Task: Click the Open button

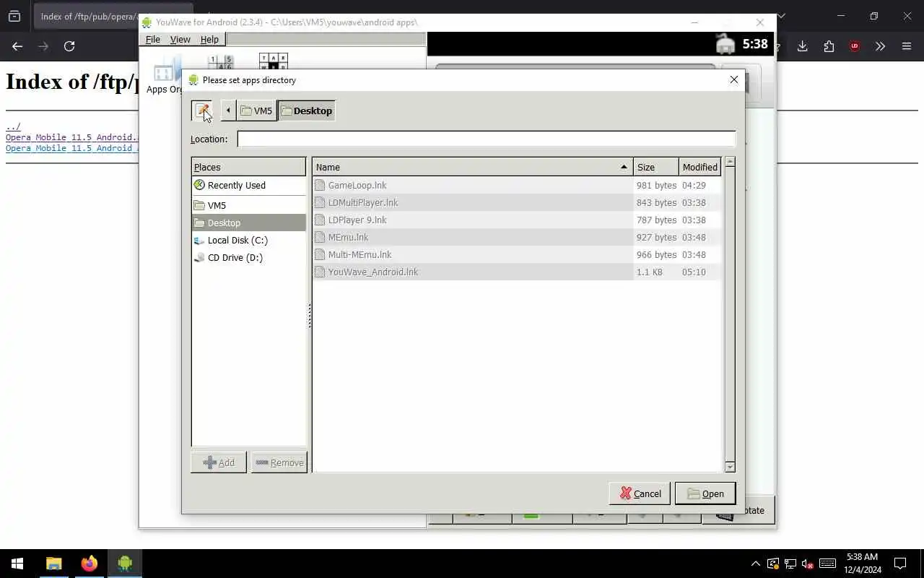Action: tap(705, 493)
